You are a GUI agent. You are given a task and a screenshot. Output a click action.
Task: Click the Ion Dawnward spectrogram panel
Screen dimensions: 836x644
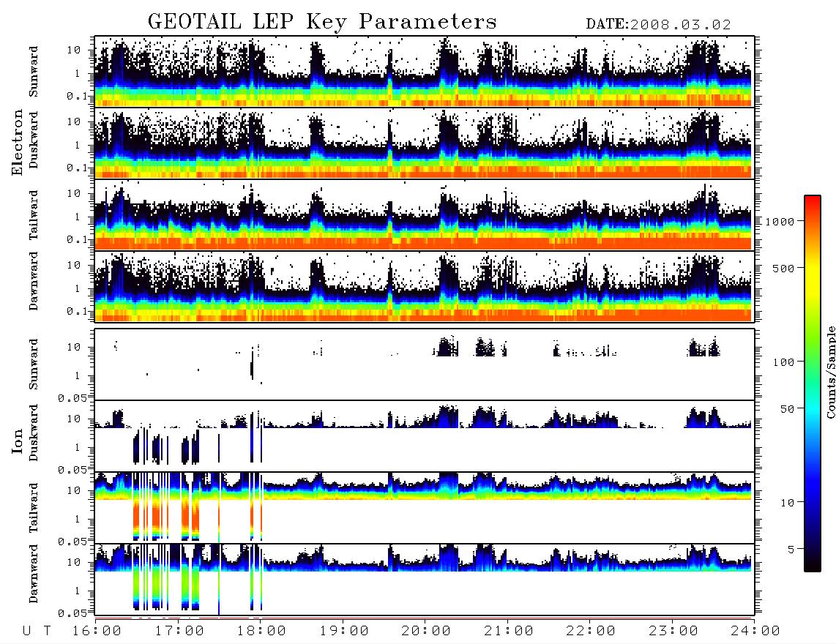point(425,580)
